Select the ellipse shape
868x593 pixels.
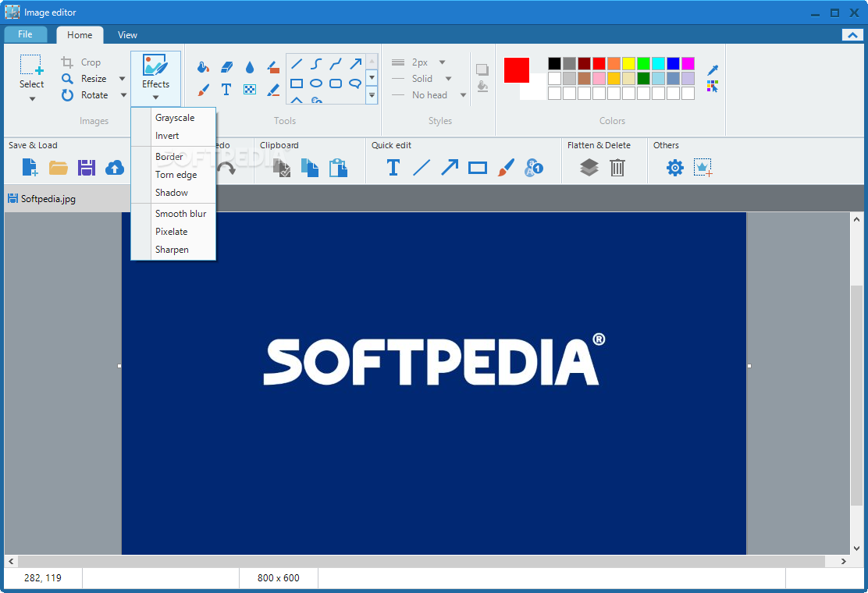[x=316, y=83]
